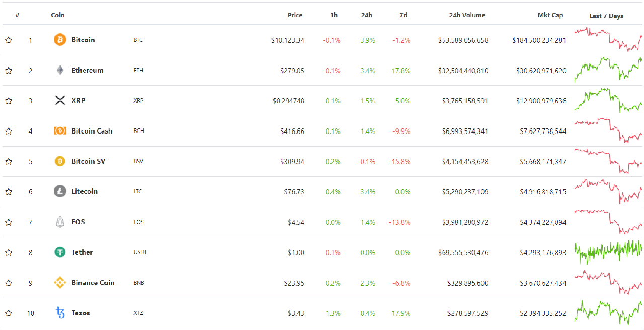The image size is (644, 330).
Task: Click Bitcoin's 7-day sparkline chart
Action: [608, 40]
